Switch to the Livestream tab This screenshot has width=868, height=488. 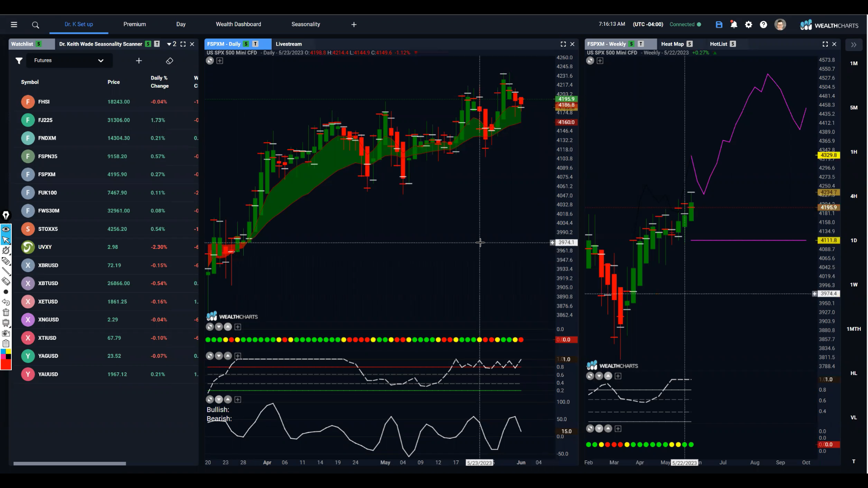coord(288,44)
